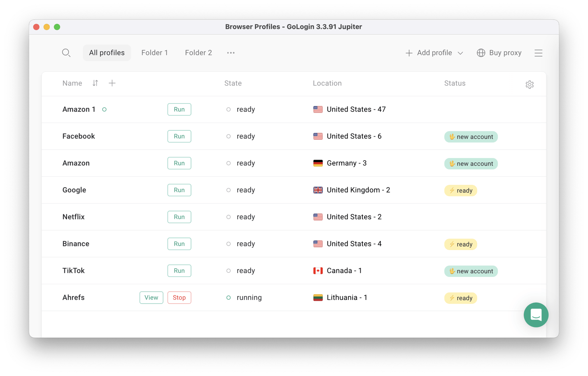Sort profiles by name icon

coord(95,83)
